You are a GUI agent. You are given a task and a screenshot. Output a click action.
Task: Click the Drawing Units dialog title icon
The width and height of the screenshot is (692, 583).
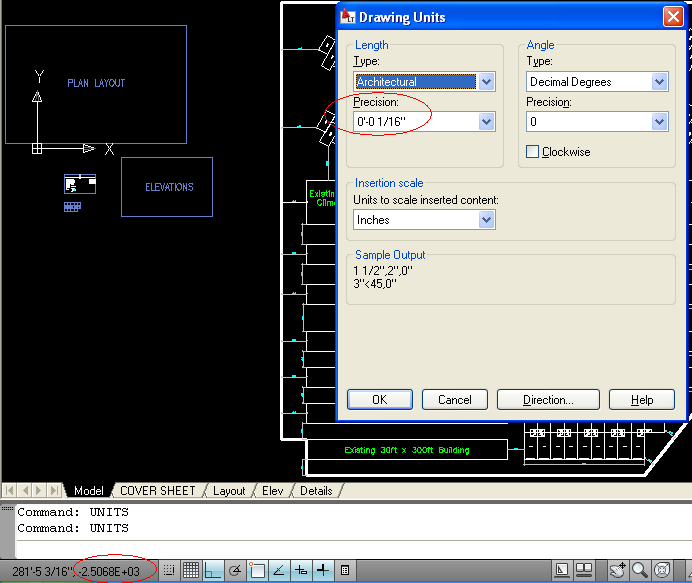pos(348,17)
